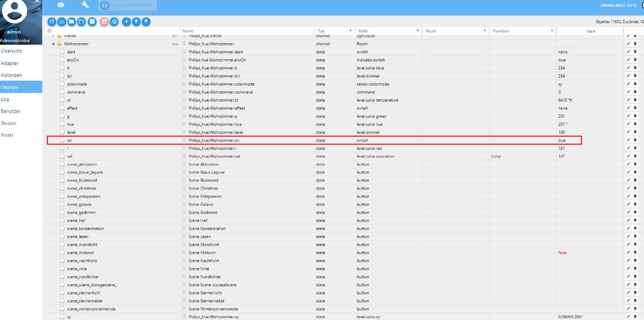This screenshot has height=320, width=644.
Task: Open the Typ column filter dropdown
Action: click(350, 32)
